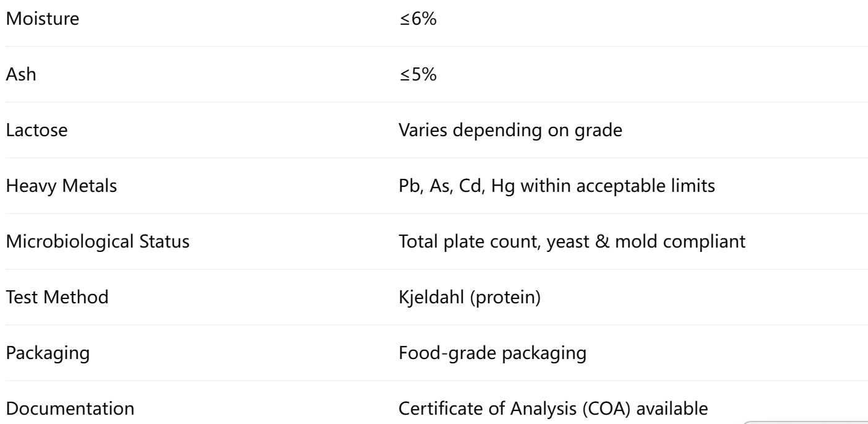868x424 pixels.
Task: Click the floating widget at bottom-right corner
Action: [804, 422]
